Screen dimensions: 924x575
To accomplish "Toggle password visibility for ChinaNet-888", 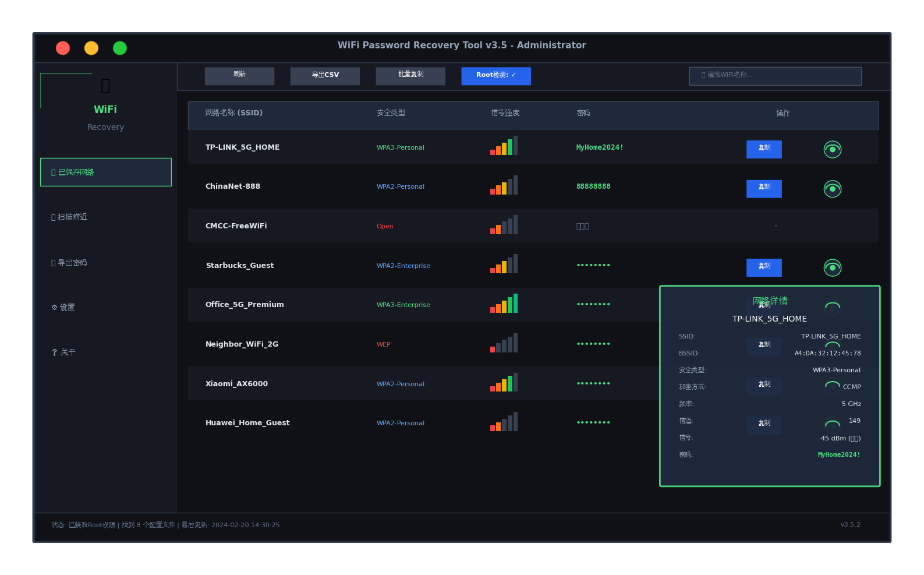I will (832, 189).
